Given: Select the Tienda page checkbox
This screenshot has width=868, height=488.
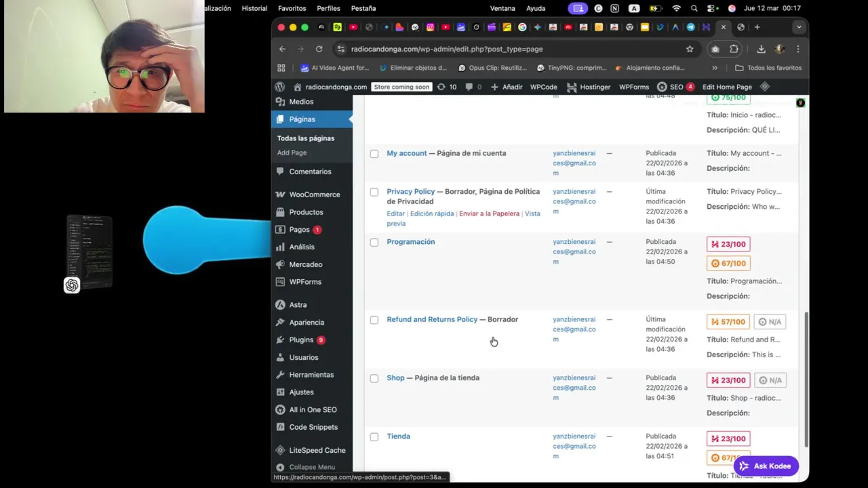Looking at the screenshot, I should (374, 437).
